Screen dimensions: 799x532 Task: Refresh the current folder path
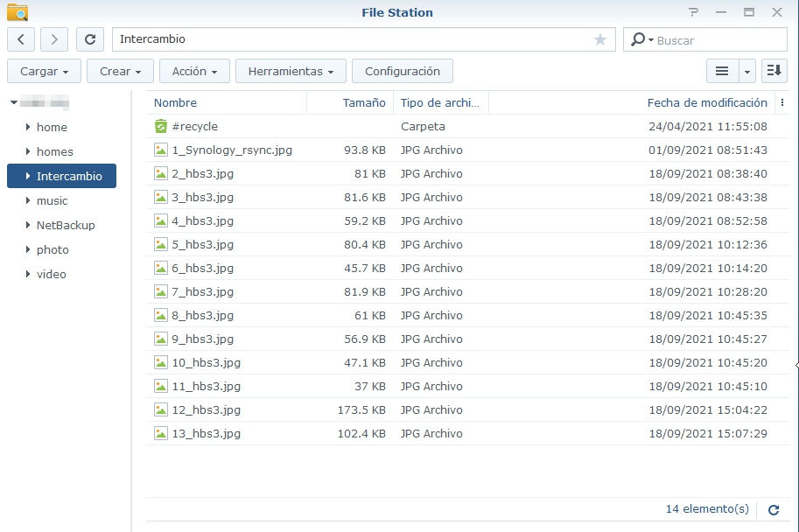tap(90, 39)
